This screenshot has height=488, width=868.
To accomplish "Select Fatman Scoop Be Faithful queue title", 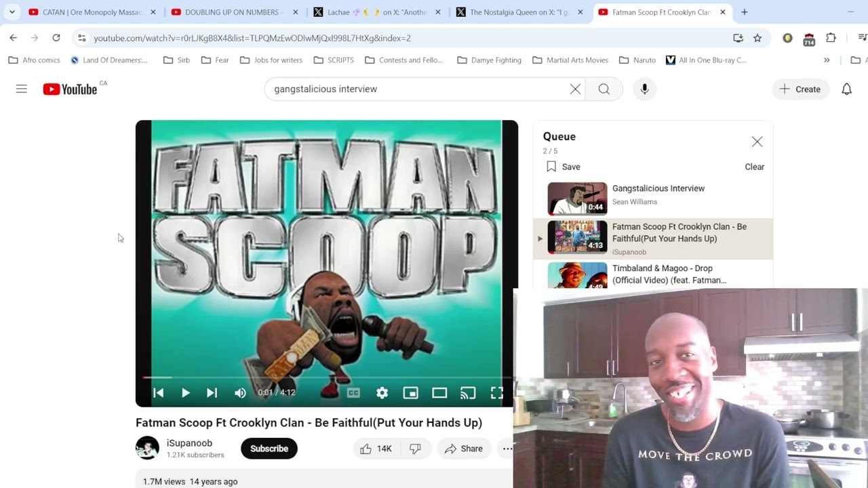I will 679,232.
